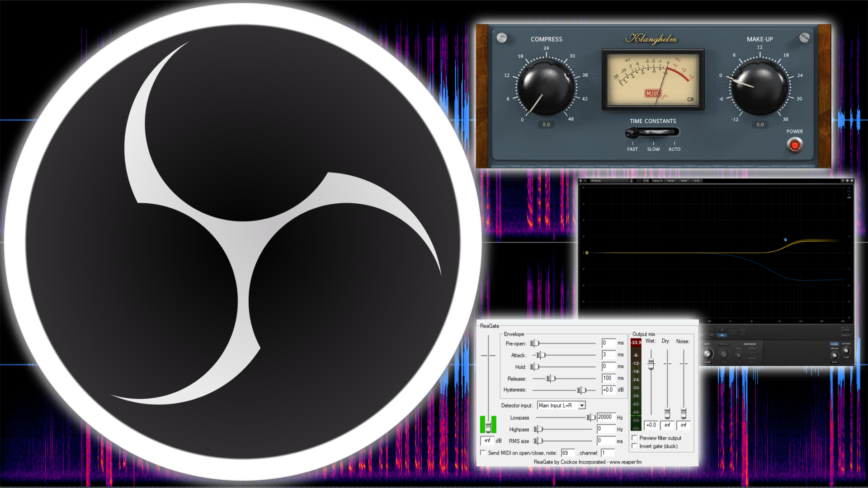Click the Precise mode button
Image resolution: width=868 pixels, height=488 pixels.
671,181
